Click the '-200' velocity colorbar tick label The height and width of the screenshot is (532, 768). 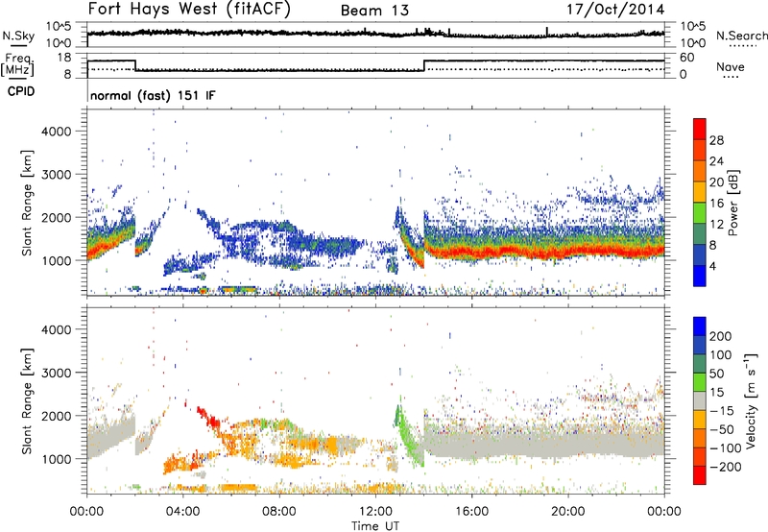click(x=724, y=467)
